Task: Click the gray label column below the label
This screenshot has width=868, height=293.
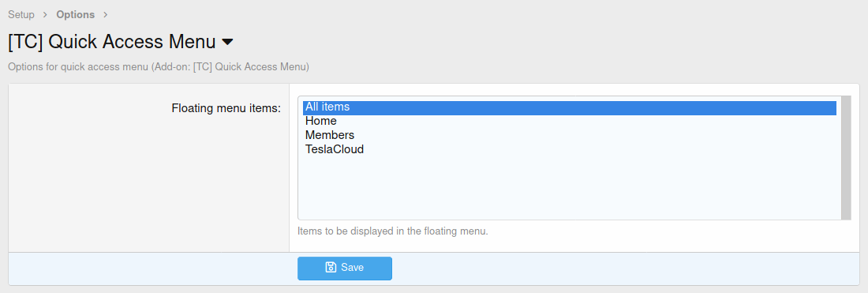Action: [x=149, y=182]
